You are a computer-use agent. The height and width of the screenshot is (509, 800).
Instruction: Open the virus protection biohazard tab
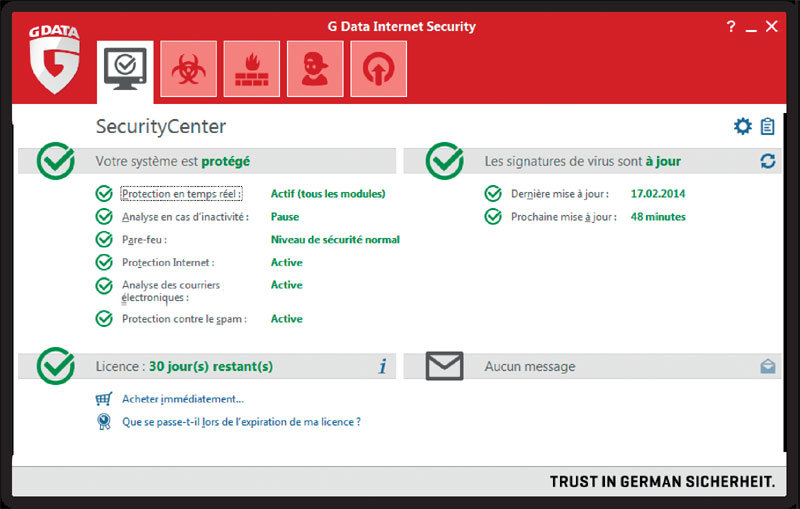click(x=188, y=69)
